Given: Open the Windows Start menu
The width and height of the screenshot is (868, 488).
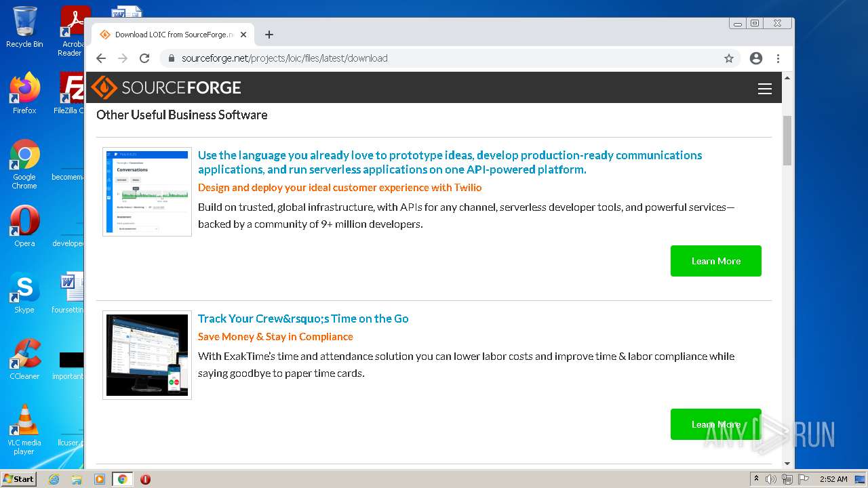Looking at the screenshot, I should pos(19,479).
